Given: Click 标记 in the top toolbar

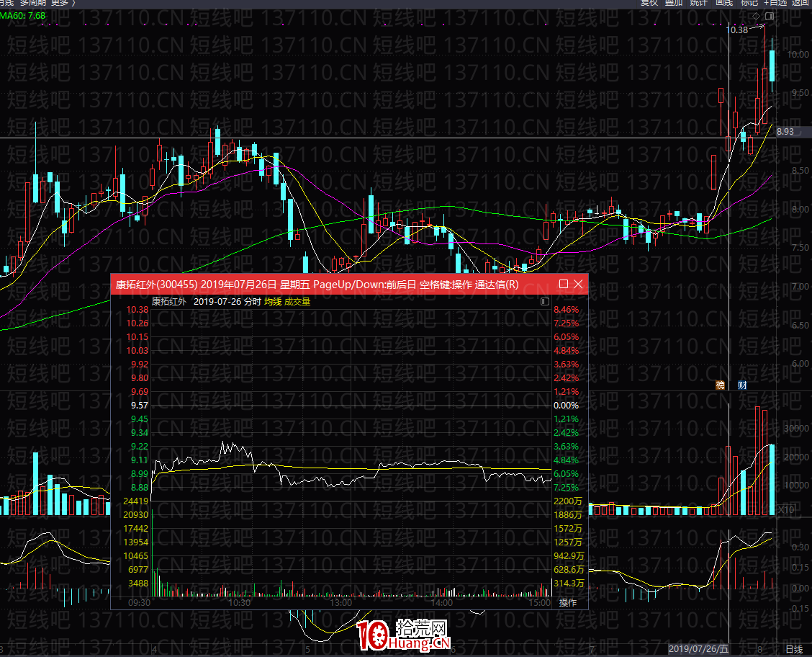Looking at the screenshot, I should click(x=749, y=3).
